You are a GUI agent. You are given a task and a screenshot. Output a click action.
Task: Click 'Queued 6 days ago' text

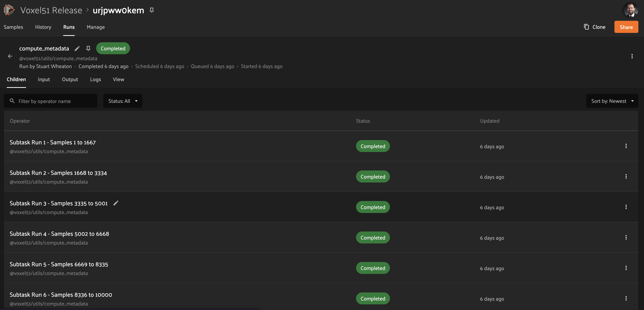(x=213, y=66)
